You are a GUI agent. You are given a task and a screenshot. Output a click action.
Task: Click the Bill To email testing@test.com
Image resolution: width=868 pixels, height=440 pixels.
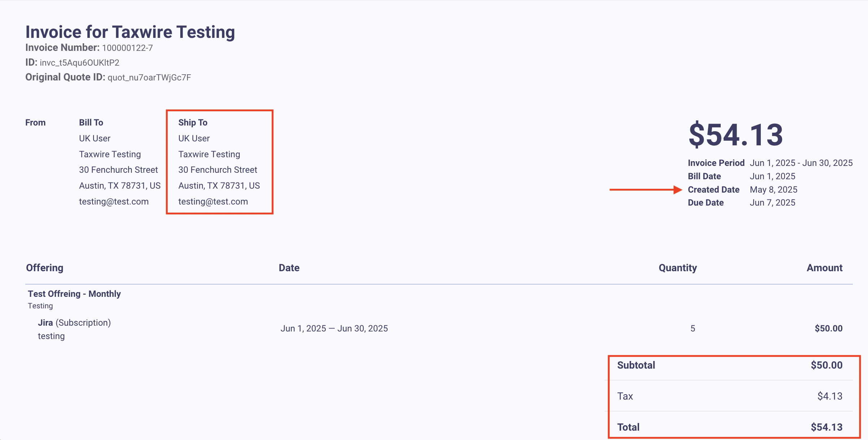pyautogui.click(x=114, y=202)
